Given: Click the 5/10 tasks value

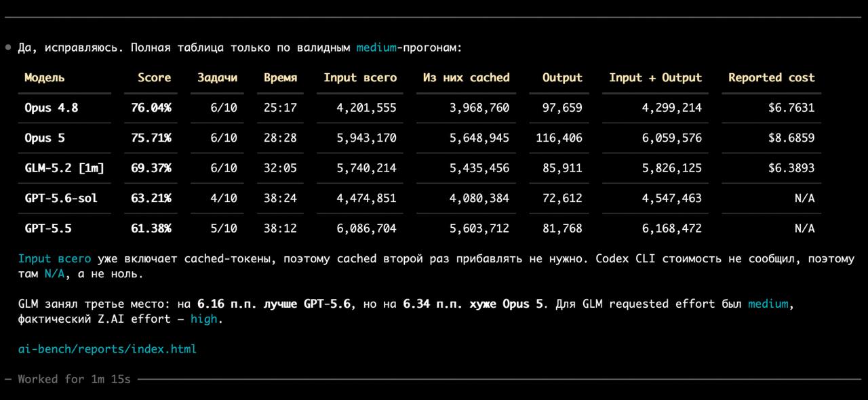Looking at the screenshot, I should pos(224,228).
